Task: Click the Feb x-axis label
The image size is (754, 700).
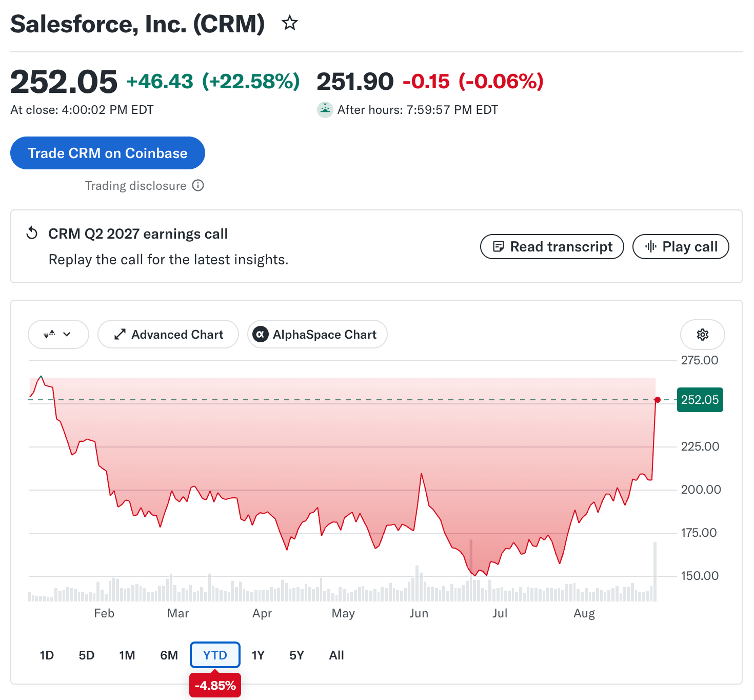Action: (104, 613)
